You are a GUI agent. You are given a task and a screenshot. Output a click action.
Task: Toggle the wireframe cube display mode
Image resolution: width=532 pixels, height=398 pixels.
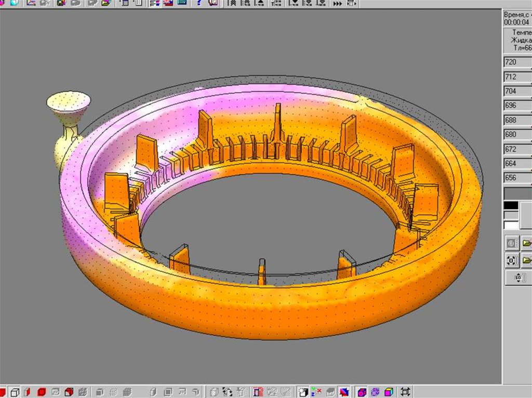tap(15, 392)
